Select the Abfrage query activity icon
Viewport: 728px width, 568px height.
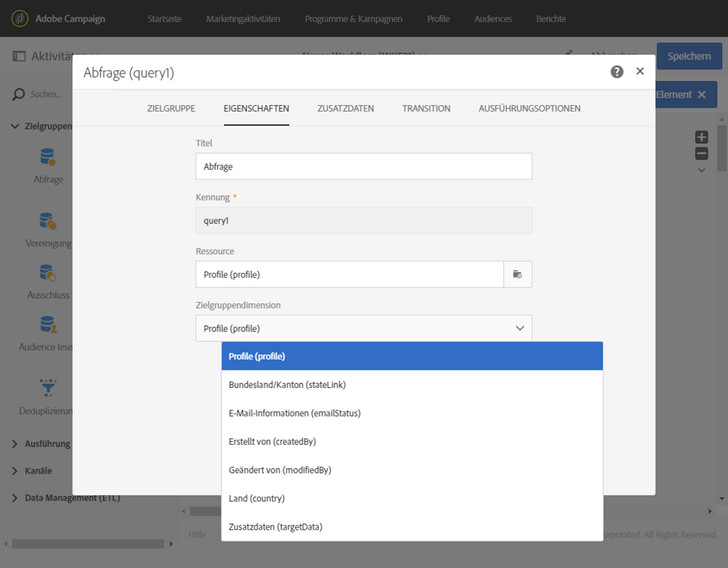(x=48, y=158)
